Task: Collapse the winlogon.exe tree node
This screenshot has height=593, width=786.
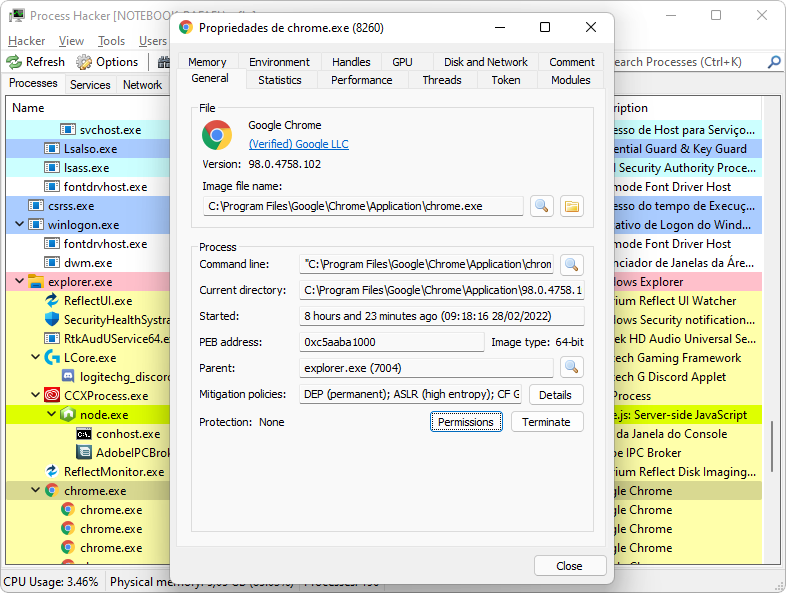Action: 20,225
